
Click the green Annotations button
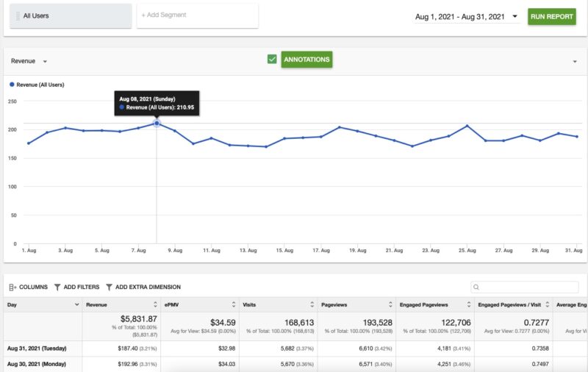[x=306, y=60]
